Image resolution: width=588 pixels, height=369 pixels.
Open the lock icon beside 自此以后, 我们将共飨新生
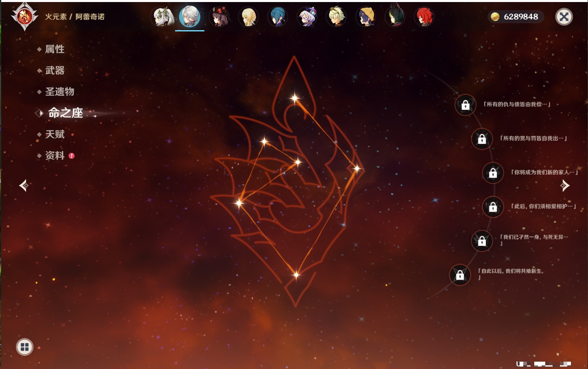click(x=460, y=275)
